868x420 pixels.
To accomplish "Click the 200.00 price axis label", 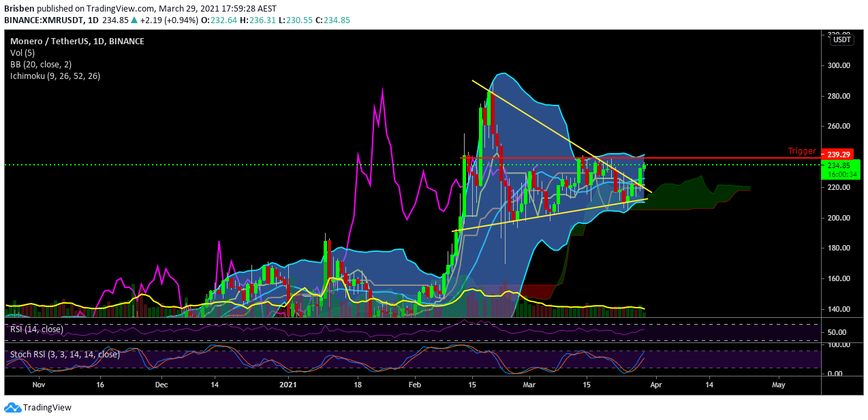I will pyautogui.click(x=838, y=218).
